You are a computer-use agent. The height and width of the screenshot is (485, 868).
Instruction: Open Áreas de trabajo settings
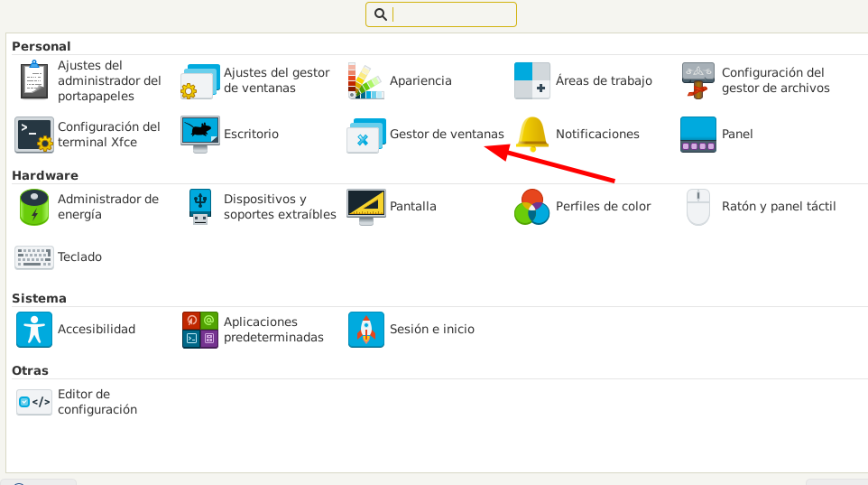pyautogui.click(x=531, y=80)
